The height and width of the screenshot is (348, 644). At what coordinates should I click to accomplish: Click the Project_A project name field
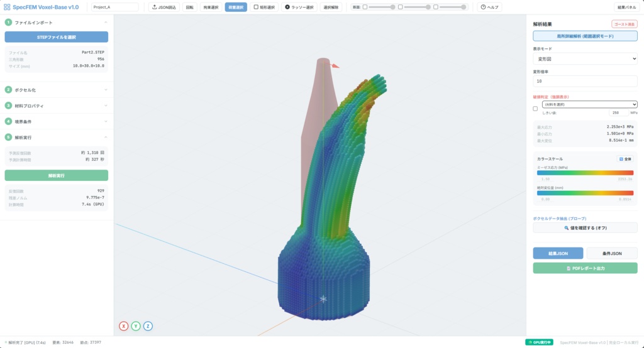114,7
